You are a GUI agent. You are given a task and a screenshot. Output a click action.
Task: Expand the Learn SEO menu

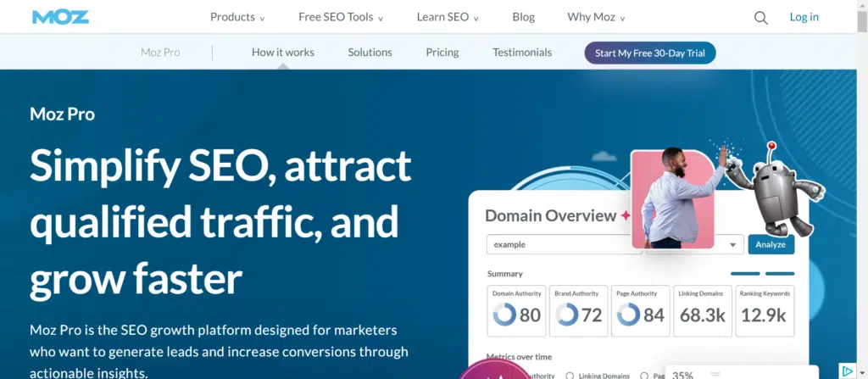(448, 17)
